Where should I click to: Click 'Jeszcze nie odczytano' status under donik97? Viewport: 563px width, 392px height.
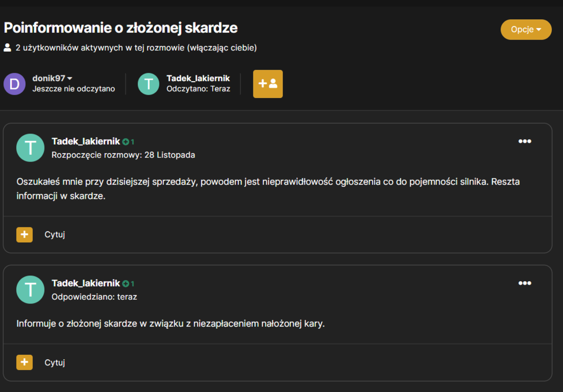(x=74, y=89)
